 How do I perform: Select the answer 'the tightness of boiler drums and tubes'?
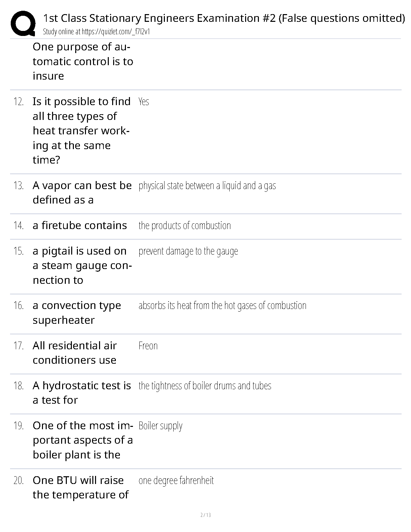205,386
